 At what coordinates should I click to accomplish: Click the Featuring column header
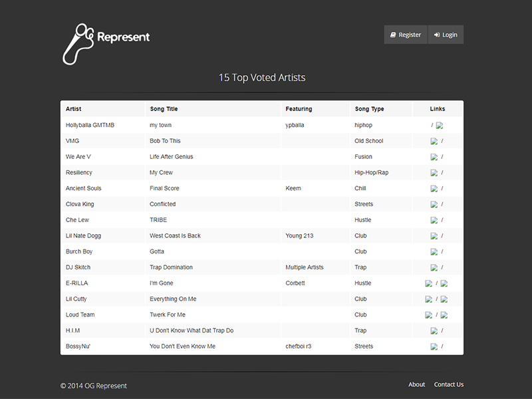(x=299, y=109)
